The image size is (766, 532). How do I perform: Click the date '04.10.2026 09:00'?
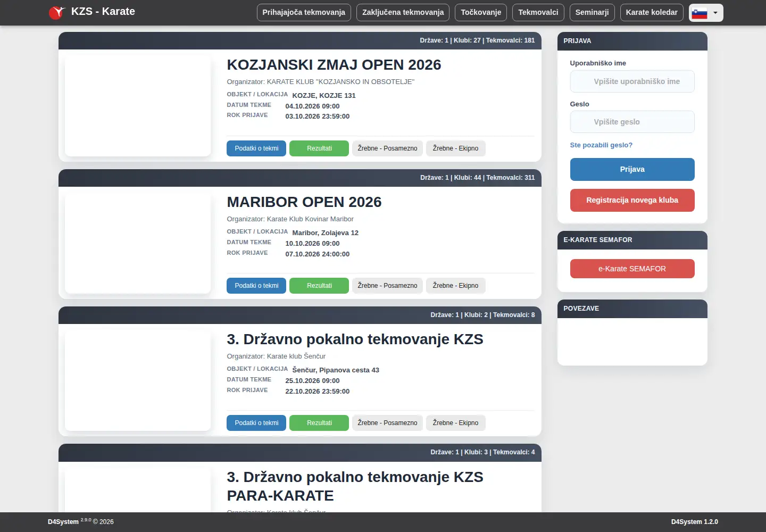coord(312,106)
